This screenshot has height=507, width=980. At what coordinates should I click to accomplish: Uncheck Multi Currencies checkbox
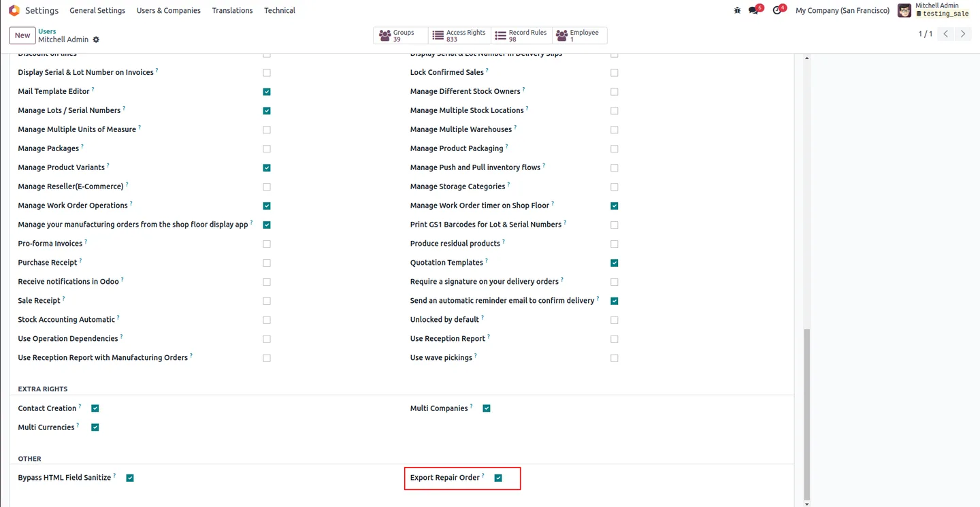click(95, 428)
